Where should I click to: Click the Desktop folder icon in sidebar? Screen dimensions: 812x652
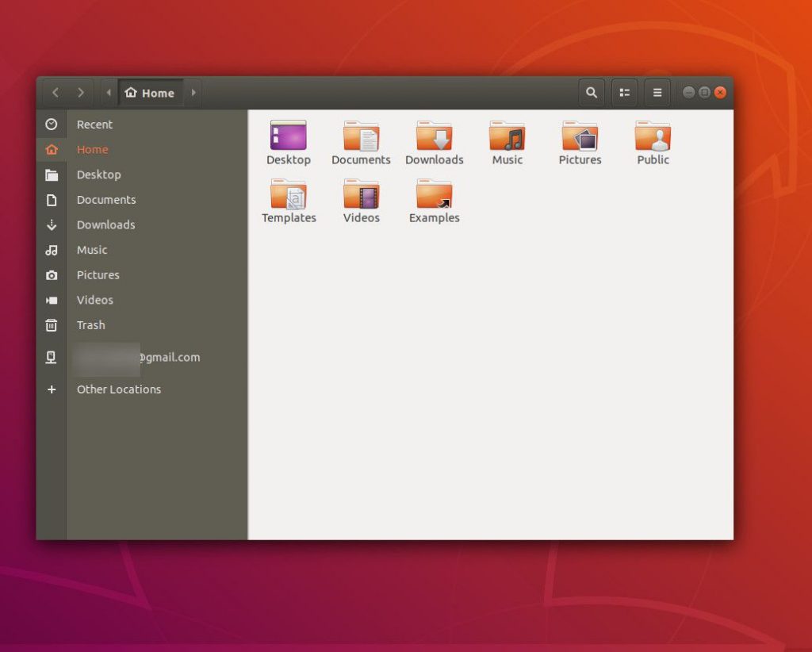[x=52, y=175]
